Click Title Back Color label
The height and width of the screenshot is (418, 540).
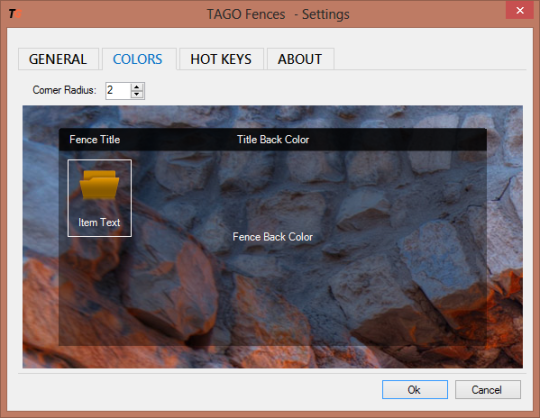(x=273, y=139)
